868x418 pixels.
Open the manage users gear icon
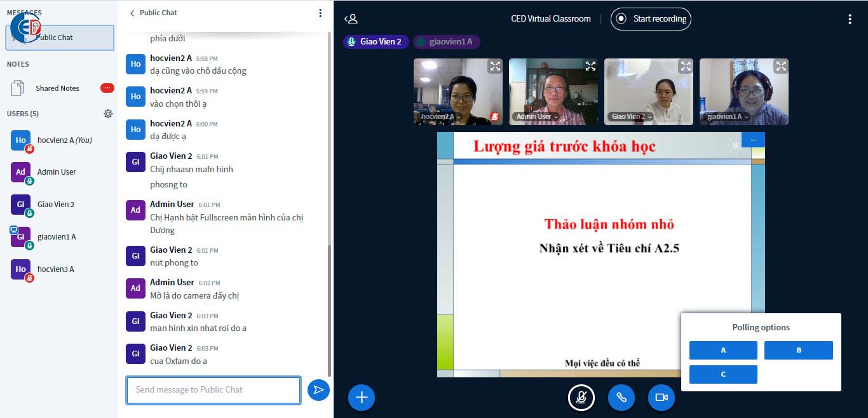pyautogui.click(x=108, y=114)
